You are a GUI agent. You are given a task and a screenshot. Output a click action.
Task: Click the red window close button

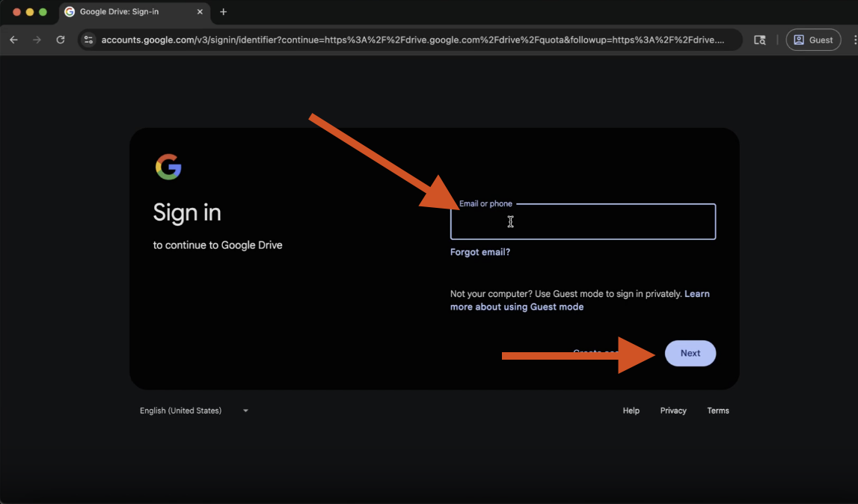(16, 12)
